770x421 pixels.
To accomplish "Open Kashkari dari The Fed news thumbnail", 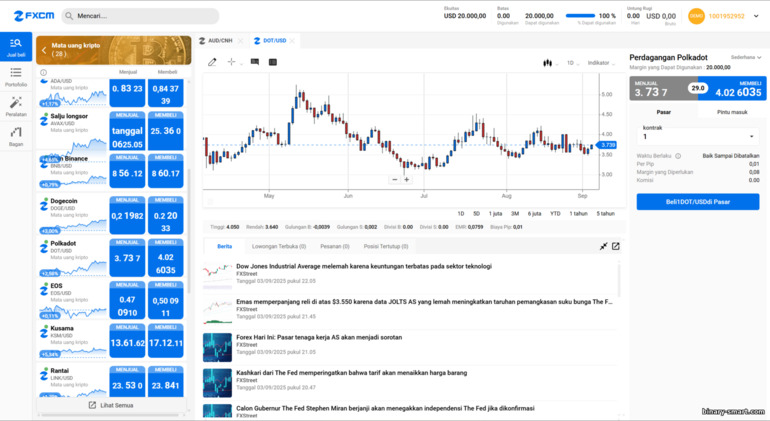I will 217,383.
